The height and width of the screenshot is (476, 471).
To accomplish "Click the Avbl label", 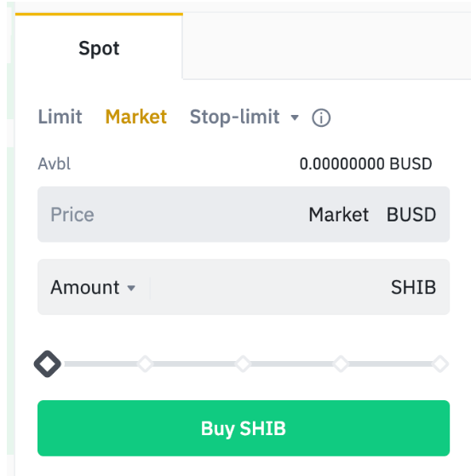I will 54,164.
